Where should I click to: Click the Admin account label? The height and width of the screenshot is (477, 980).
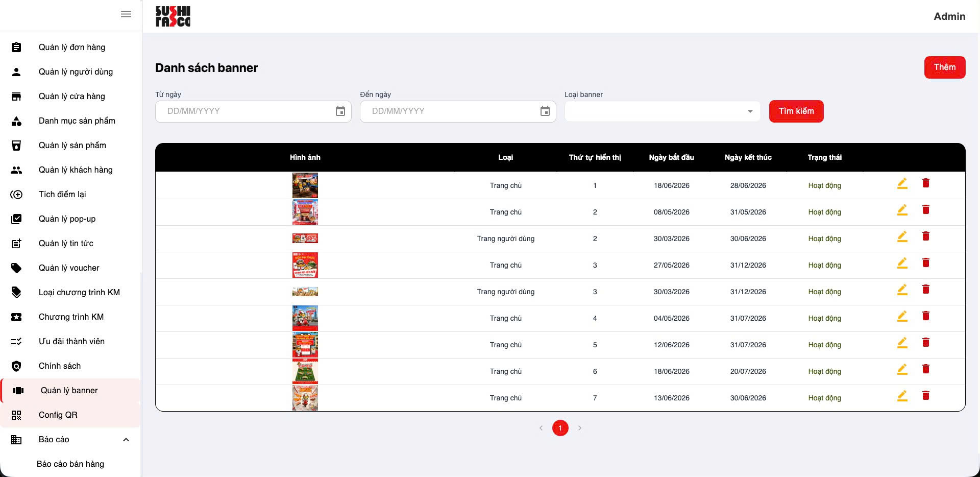pyautogui.click(x=949, y=16)
